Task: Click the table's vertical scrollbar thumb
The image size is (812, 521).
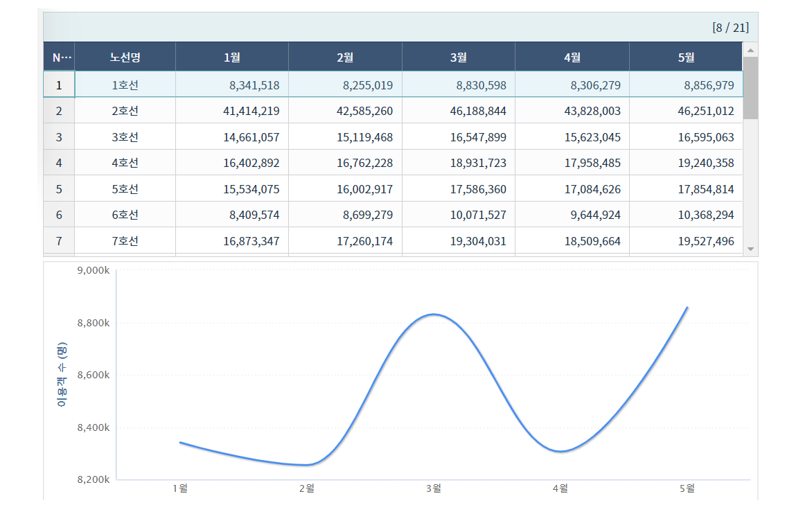Action: 750,88
